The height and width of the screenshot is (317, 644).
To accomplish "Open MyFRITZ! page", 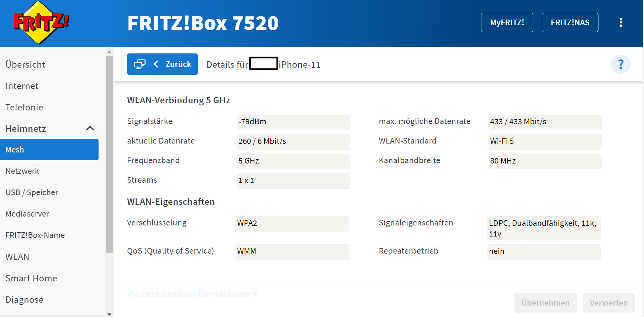I will pyautogui.click(x=507, y=22).
